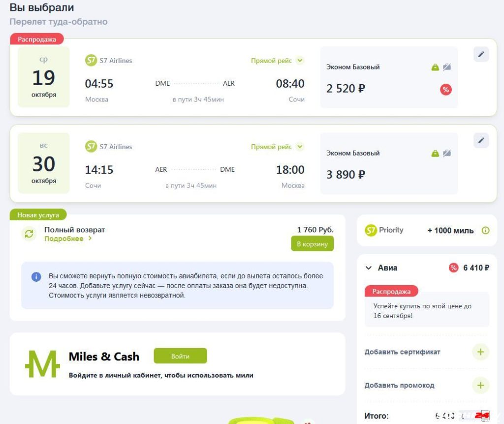Edit the 19 October Moscow–Sochi flight

481,54
